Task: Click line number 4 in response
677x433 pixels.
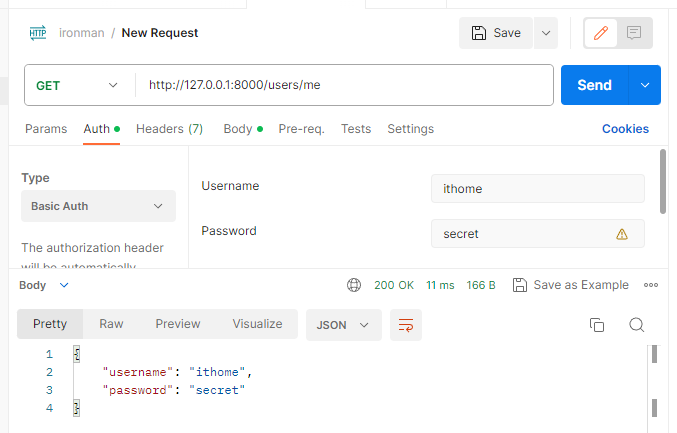Action: (x=49, y=408)
